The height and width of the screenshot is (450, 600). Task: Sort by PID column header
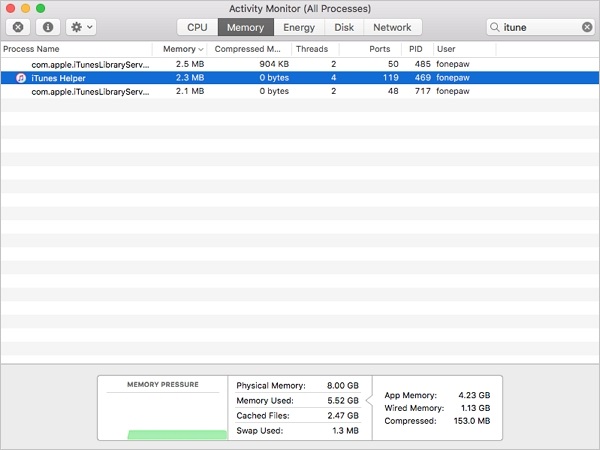coord(416,49)
